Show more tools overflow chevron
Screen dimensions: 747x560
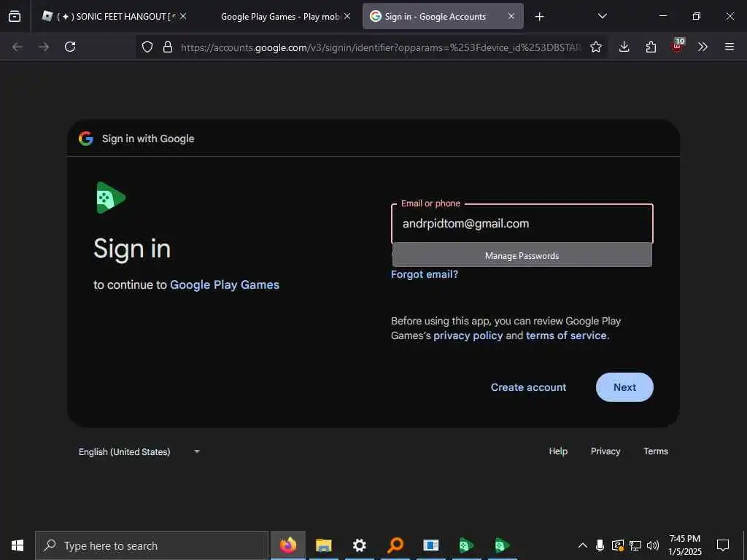pos(703,47)
